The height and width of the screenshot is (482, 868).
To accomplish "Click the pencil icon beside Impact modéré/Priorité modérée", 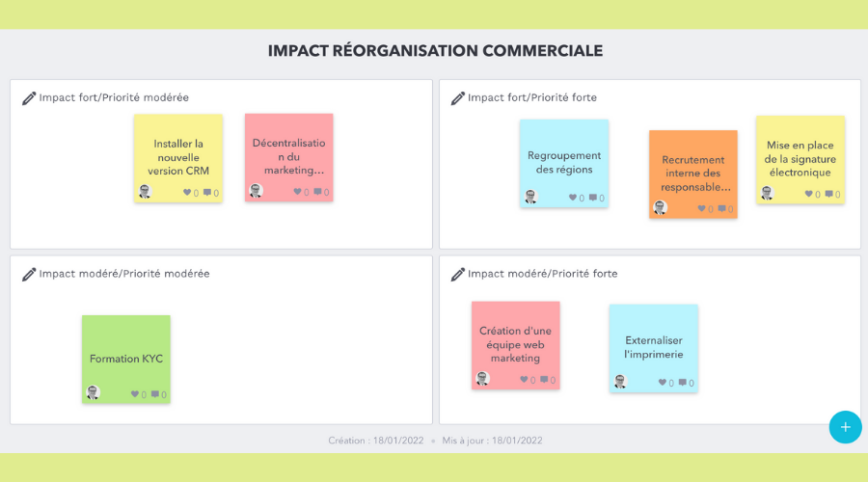I will pos(29,275).
